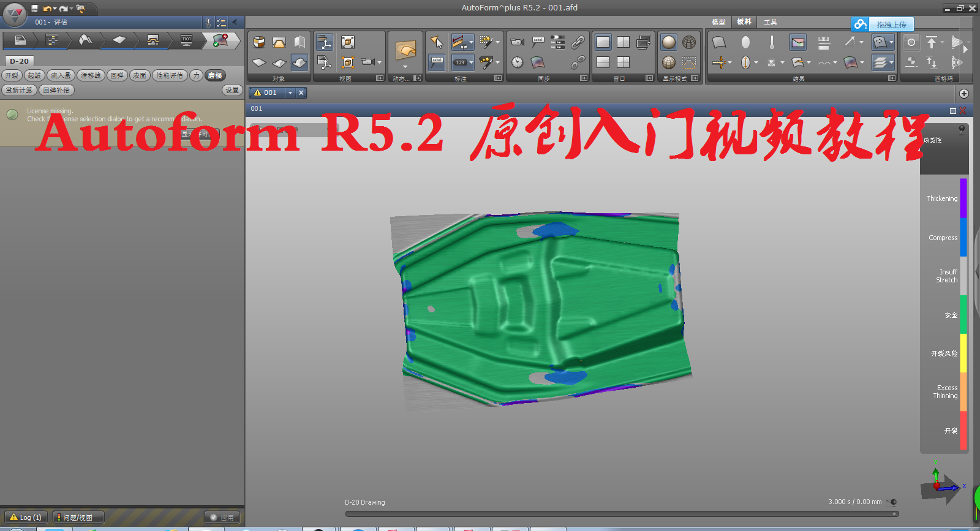Screen dimensions: 980x531
Task: Select the four-pane window layout icon
Action: point(624,62)
